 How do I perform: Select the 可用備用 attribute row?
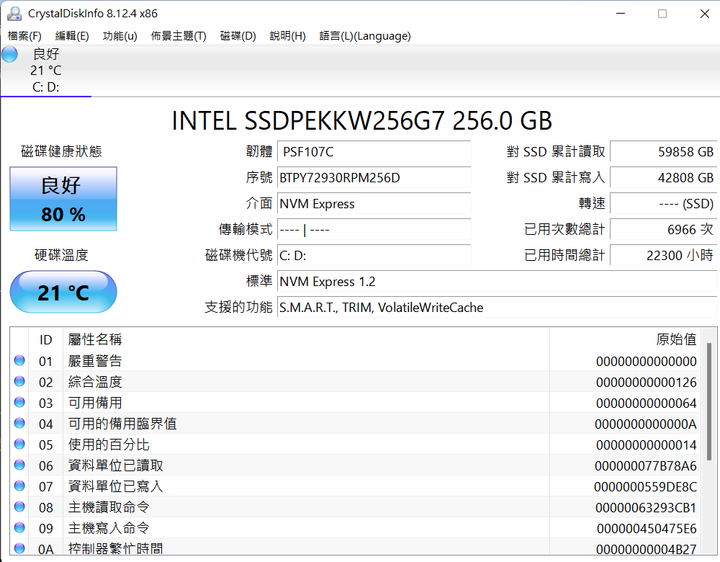click(x=356, y=403)
